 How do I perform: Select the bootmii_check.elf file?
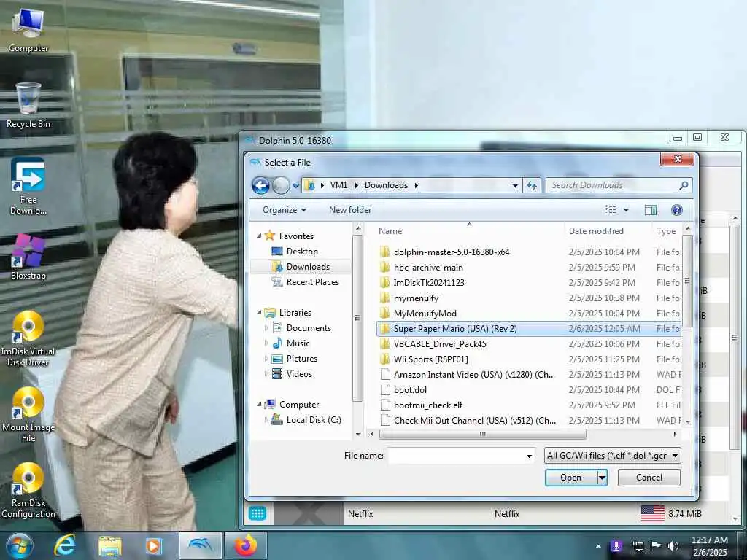(529, 405)
